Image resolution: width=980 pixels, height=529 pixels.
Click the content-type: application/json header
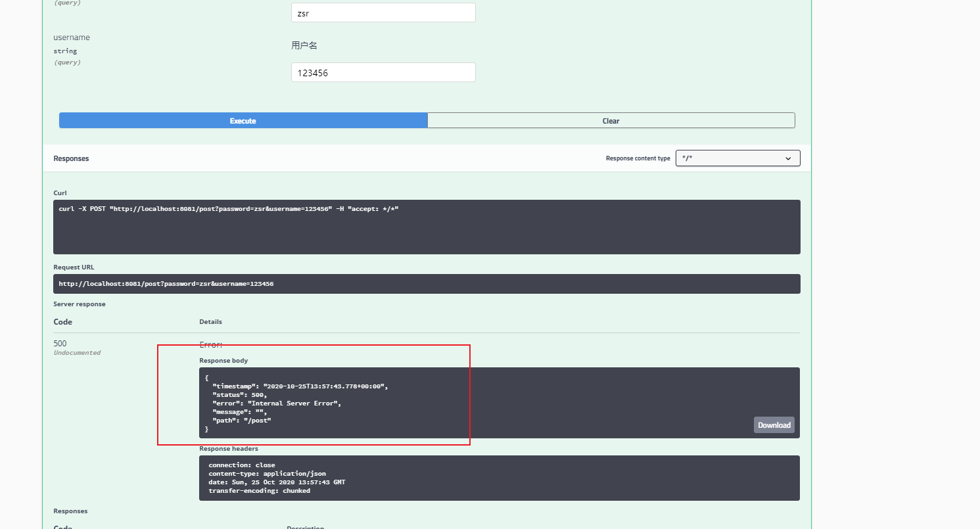click(x=267, y=473)
